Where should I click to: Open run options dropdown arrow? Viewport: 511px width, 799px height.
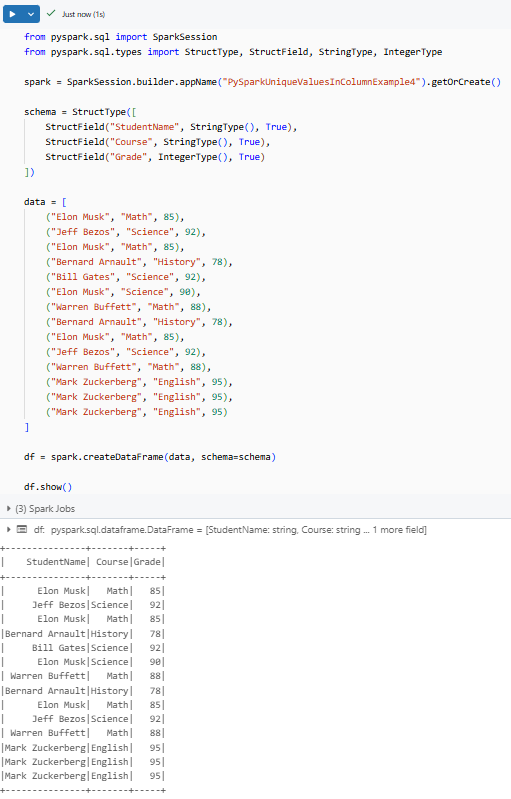tap(31, 14)
